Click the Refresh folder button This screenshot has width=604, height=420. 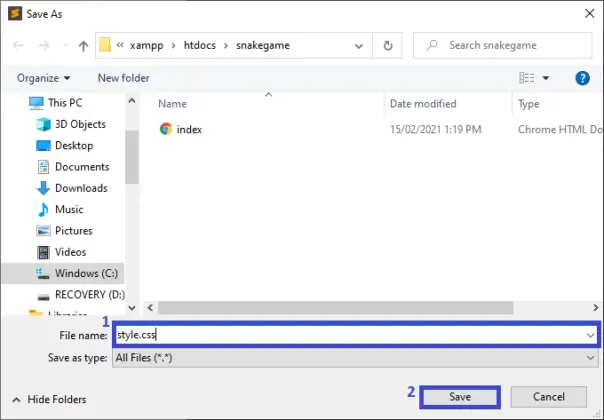click(x=387, y=46)
